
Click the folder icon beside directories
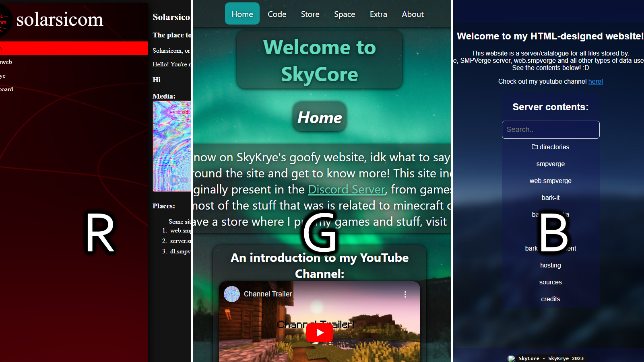point(535,147)
